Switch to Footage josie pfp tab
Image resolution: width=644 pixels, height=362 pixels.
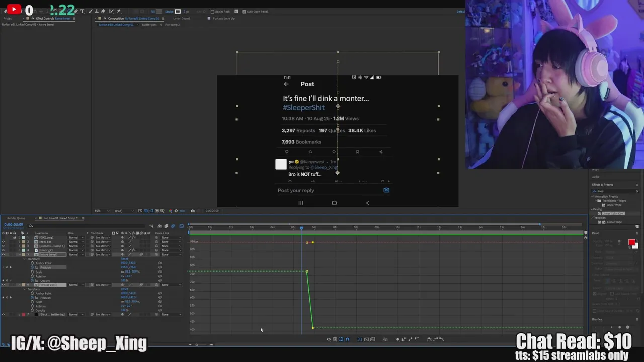pyautogui.click(x=223, y=18)
